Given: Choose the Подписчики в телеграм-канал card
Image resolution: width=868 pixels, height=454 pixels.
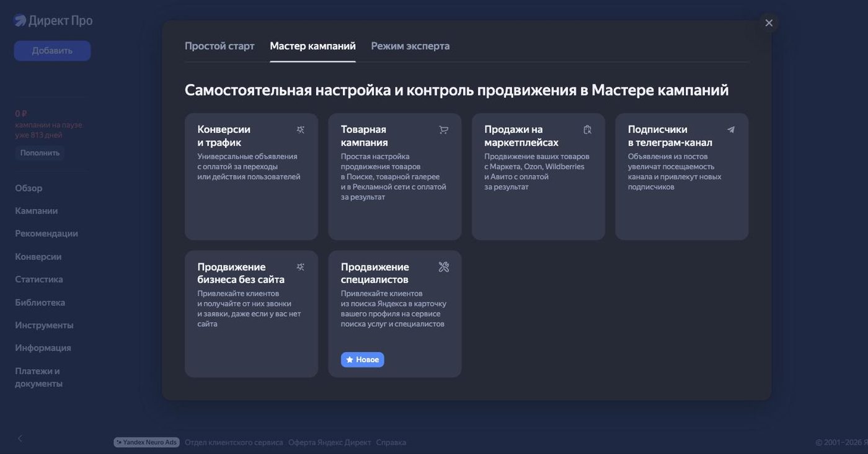Looking at the screenshot, I should pyautogui.click(x=682, y=177).
